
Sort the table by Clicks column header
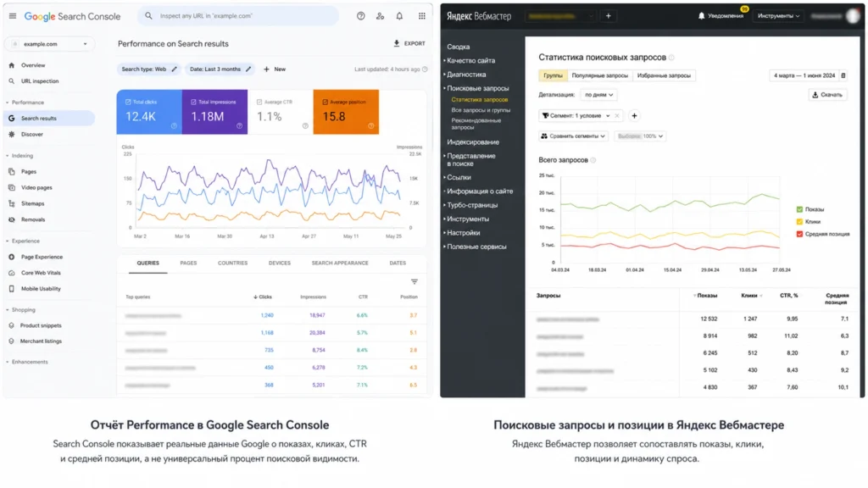263,297
